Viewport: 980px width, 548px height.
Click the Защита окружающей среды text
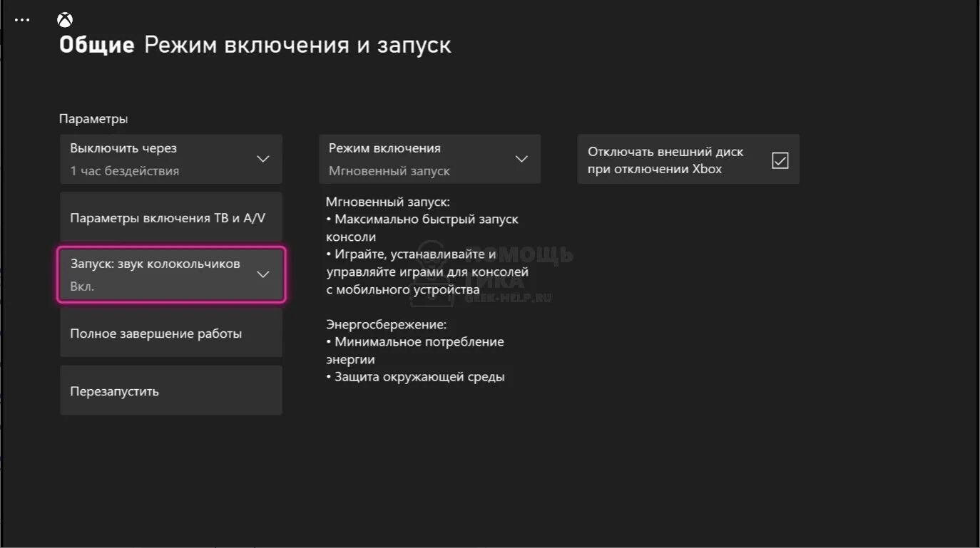[x=415, y=377]
